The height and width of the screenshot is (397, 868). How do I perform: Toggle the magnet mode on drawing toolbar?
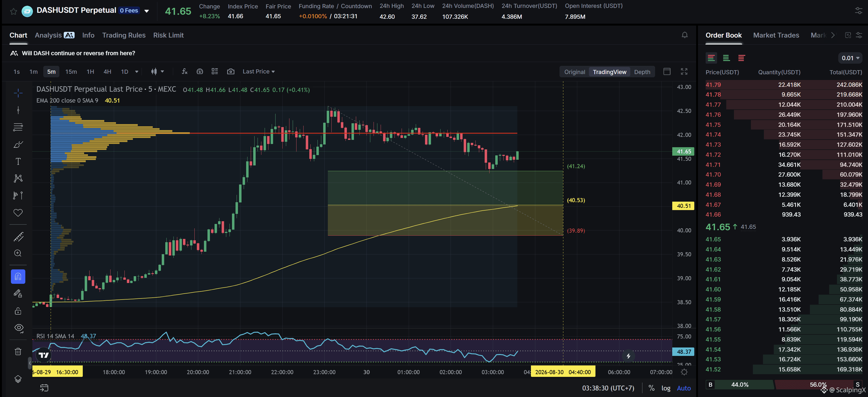point(18,277)
